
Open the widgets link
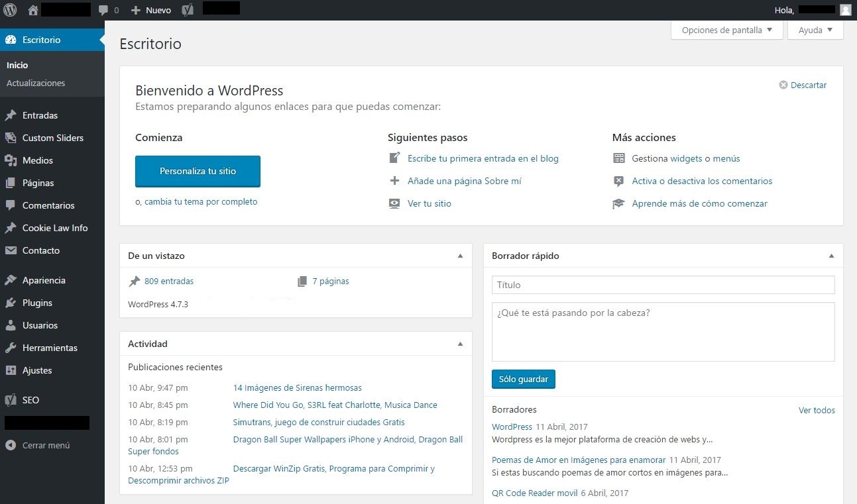coord(686,158)
